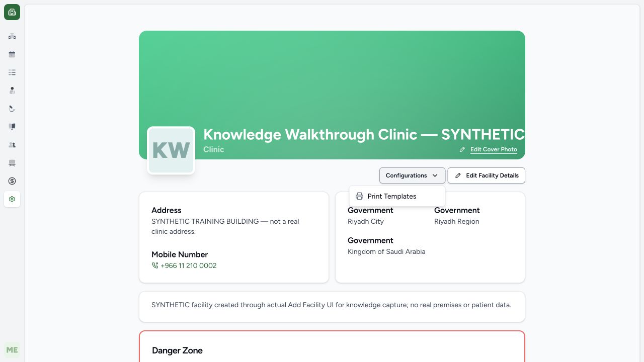
Task: Open the facilities building icon in sidebar
Action: tap(12, 36)
